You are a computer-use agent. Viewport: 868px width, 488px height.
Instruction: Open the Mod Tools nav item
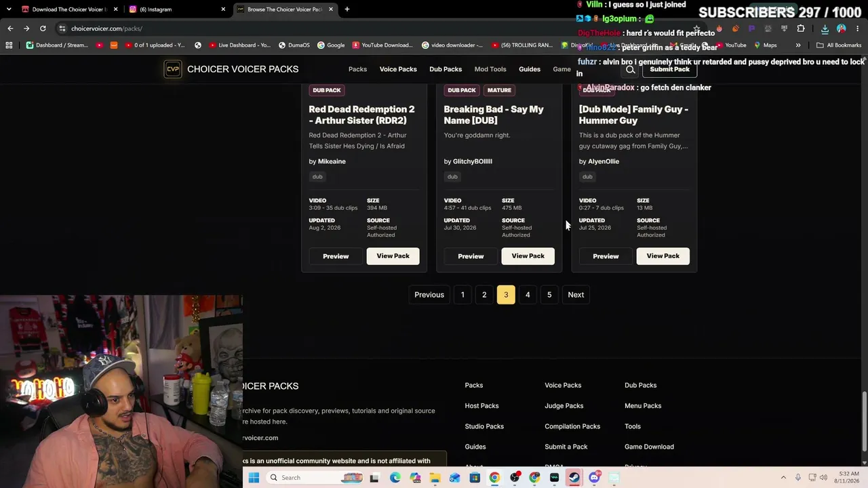point(490,69)
